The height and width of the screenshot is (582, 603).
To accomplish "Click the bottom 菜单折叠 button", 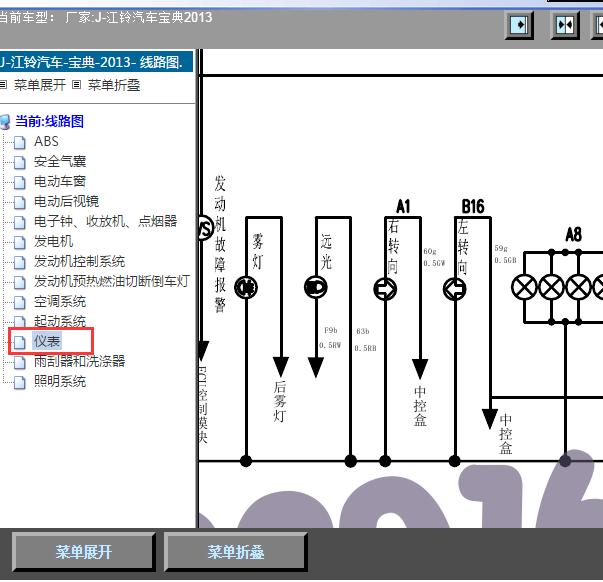I will [x=236, y=552].
